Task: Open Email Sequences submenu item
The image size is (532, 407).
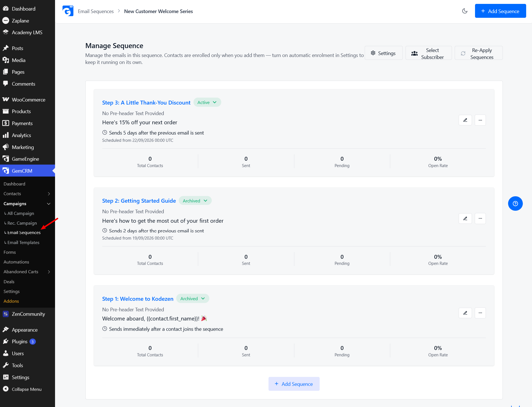Action: (24, 232)
